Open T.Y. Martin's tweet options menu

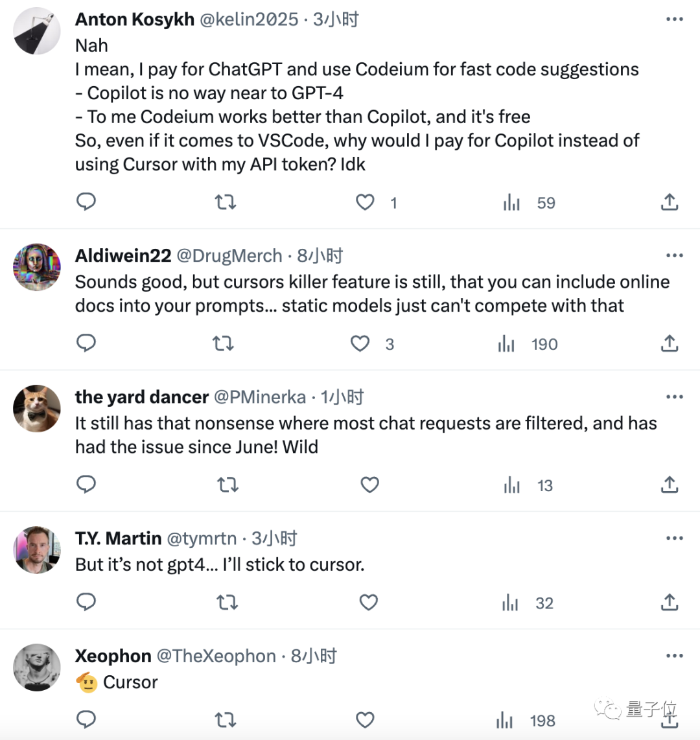point(675,538)
